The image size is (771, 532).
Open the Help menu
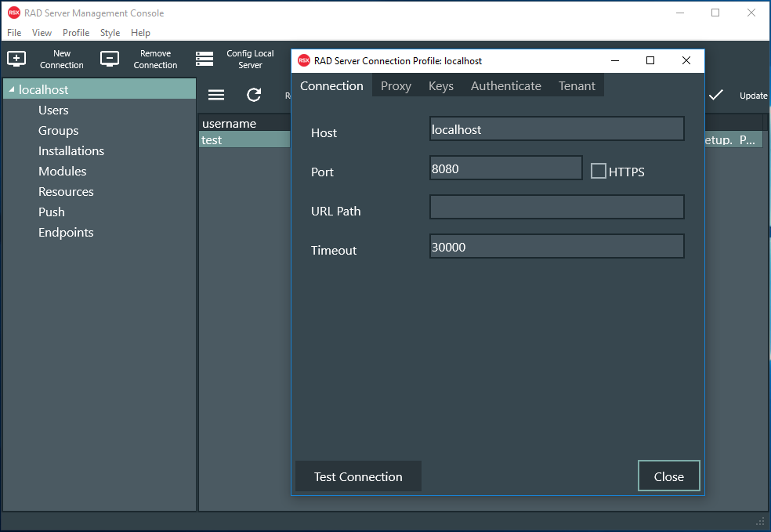click(140, 32)
